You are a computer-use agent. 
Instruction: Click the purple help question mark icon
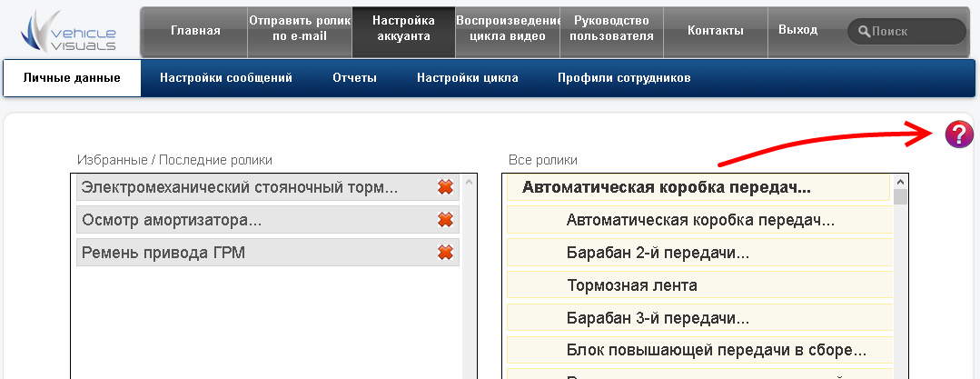[x=959, y=135]
